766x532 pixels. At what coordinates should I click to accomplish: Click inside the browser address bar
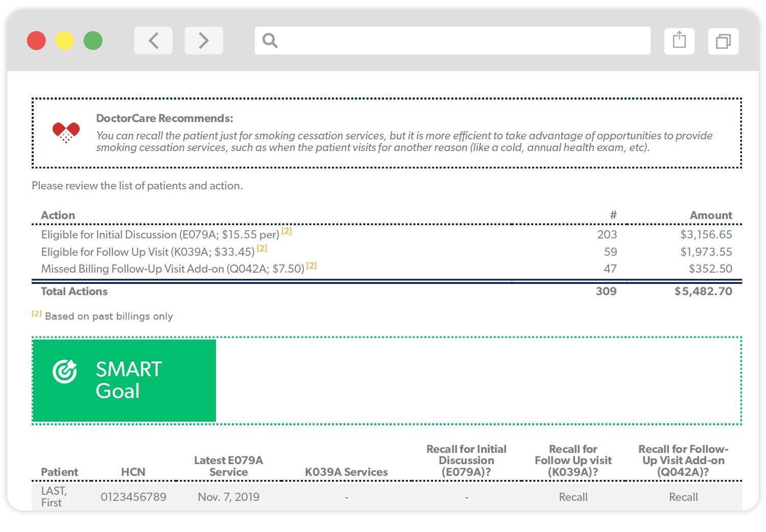click(460, 40)
